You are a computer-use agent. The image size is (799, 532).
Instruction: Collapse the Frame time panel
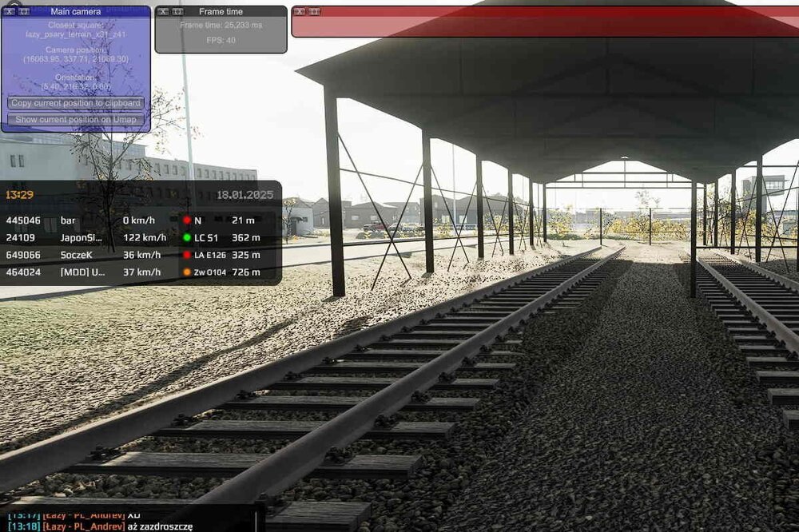(178, 11)
